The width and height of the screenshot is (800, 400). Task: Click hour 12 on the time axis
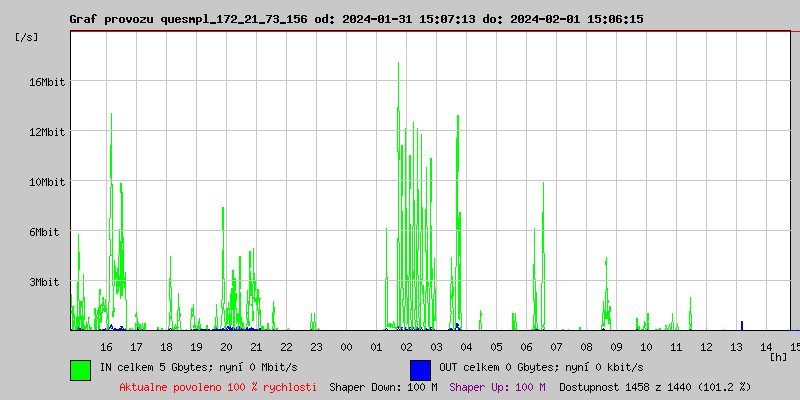coord(706,346)
